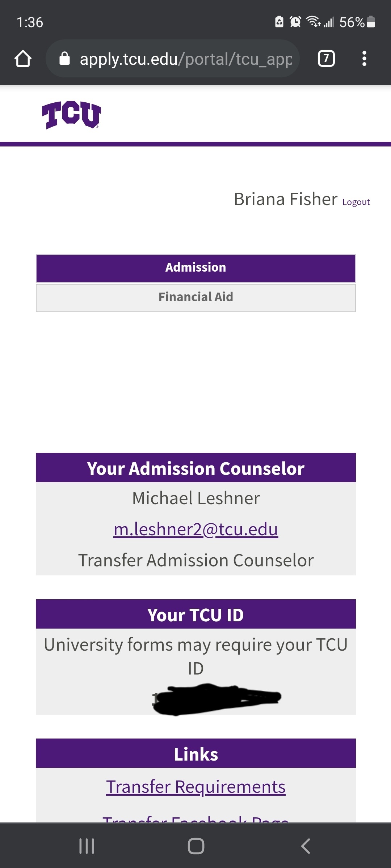Open the browser three-dot menu
391x868 pixels.
[364, 59]
